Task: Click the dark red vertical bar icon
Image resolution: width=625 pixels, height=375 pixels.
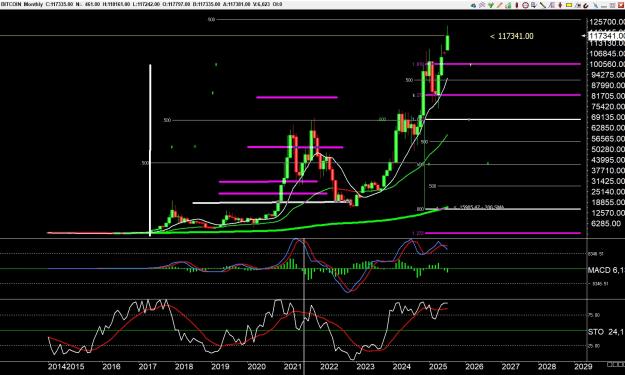Action: point(517,5)
